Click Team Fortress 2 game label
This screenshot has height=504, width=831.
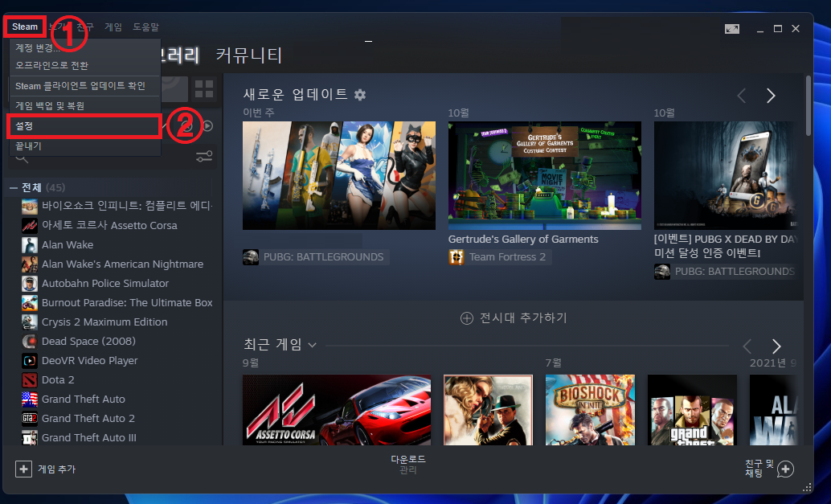[x=507, y=257]
